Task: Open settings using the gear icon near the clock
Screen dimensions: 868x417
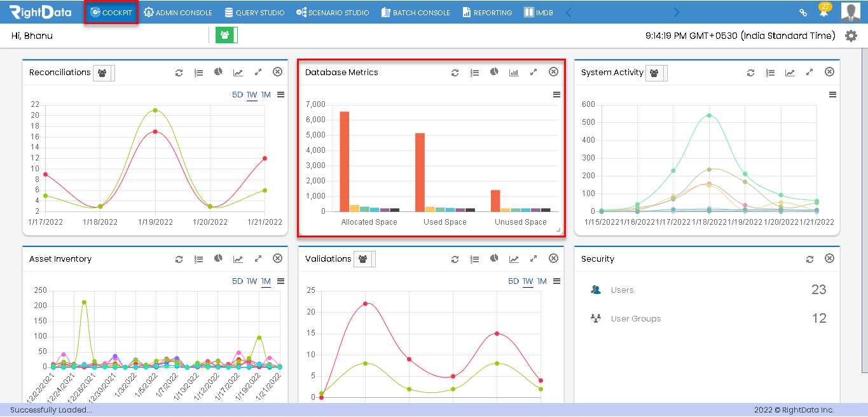Action: (x=851, y=36)
